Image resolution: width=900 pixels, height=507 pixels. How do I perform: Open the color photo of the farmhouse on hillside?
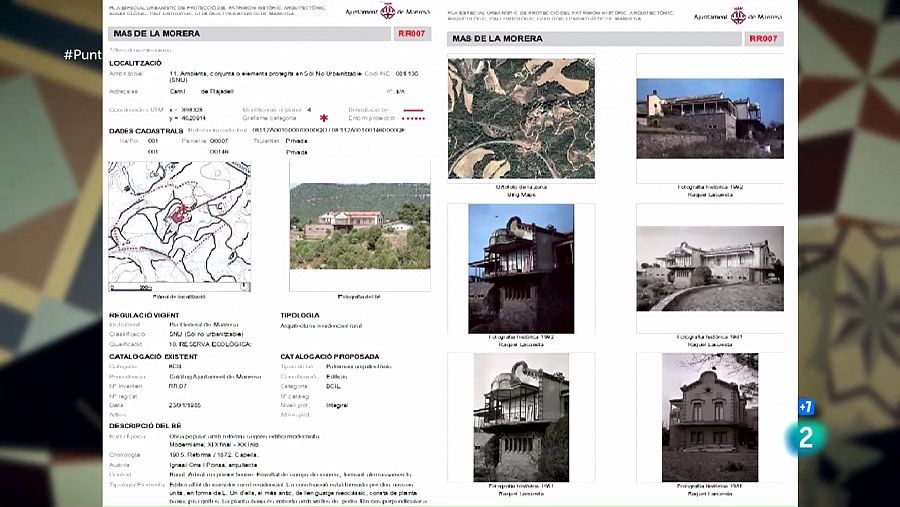pos(359,225)
